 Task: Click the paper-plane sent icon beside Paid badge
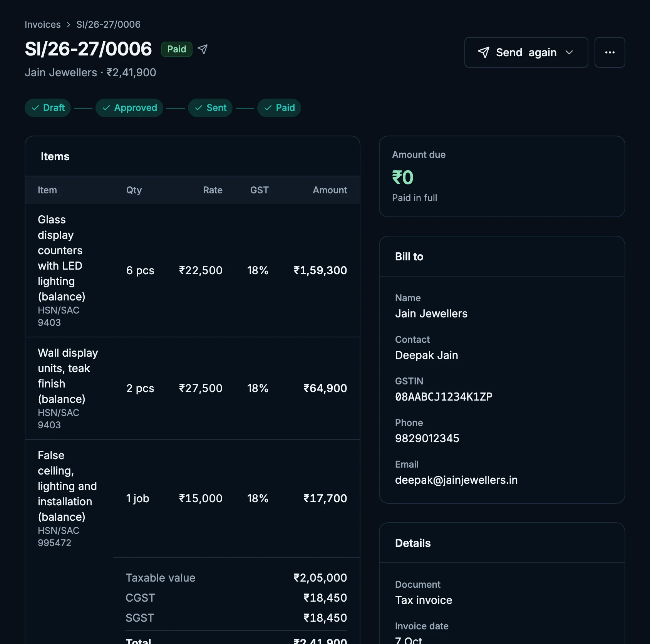[x=203, y=49]
